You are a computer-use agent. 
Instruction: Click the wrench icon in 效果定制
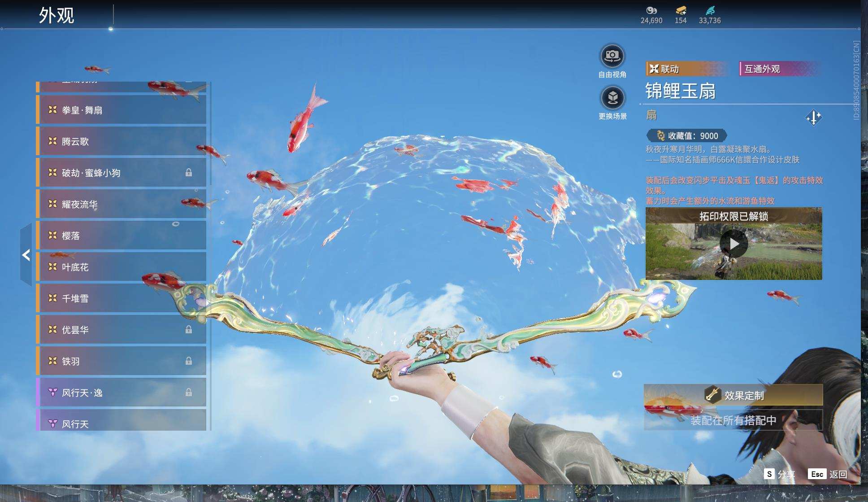(x=712, y=395)
